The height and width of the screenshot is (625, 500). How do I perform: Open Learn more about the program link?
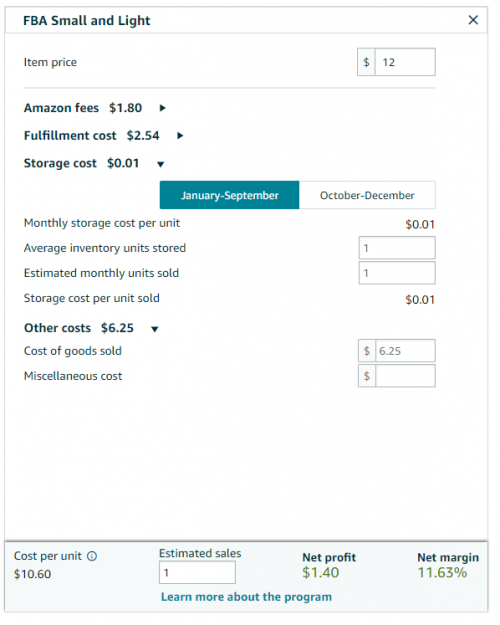pos(246,597)
